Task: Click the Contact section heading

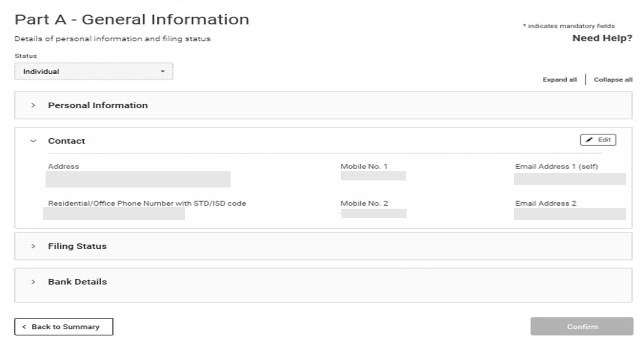Action: click(x=66, y=141)
